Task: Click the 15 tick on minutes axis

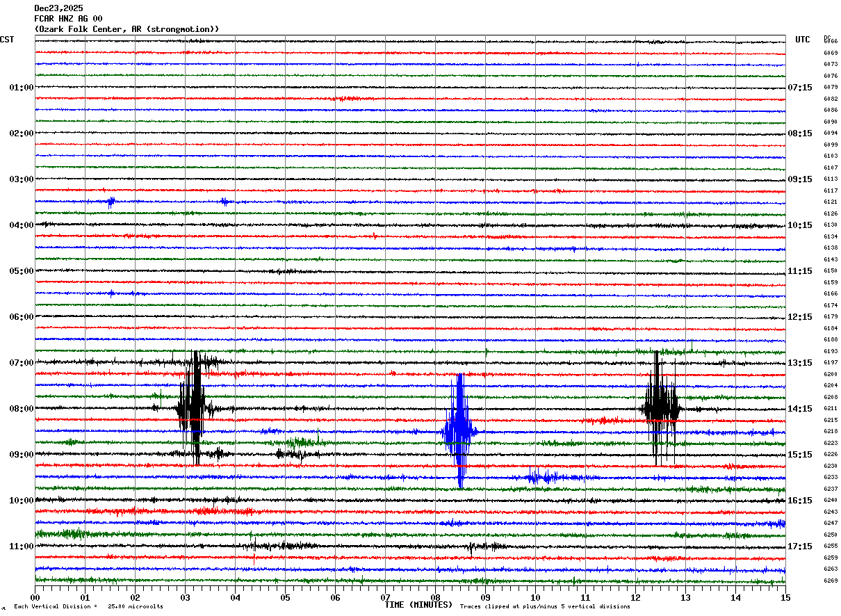Action: click(785, 597)
